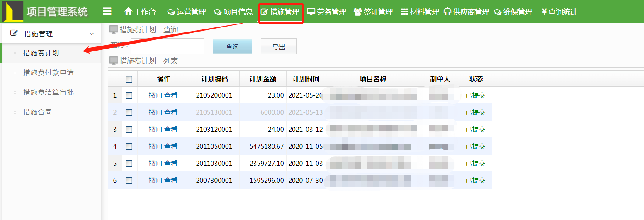This screenshot has width=644, height=220.
Task: Click the 导出 export button
Action: 279,47
